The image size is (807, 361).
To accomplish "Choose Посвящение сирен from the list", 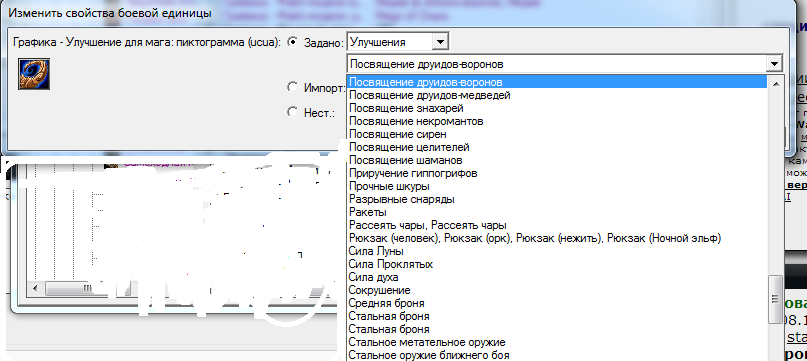I will 557,134.
